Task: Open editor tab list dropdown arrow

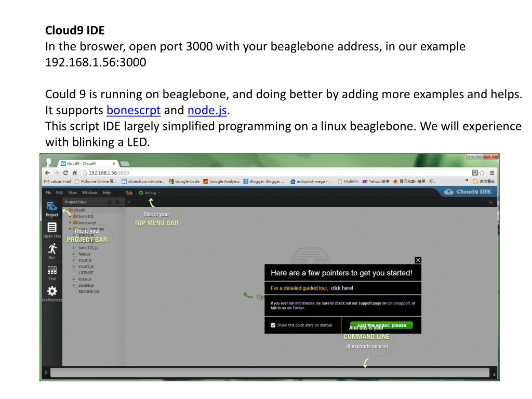Action: tap(129, 203)
